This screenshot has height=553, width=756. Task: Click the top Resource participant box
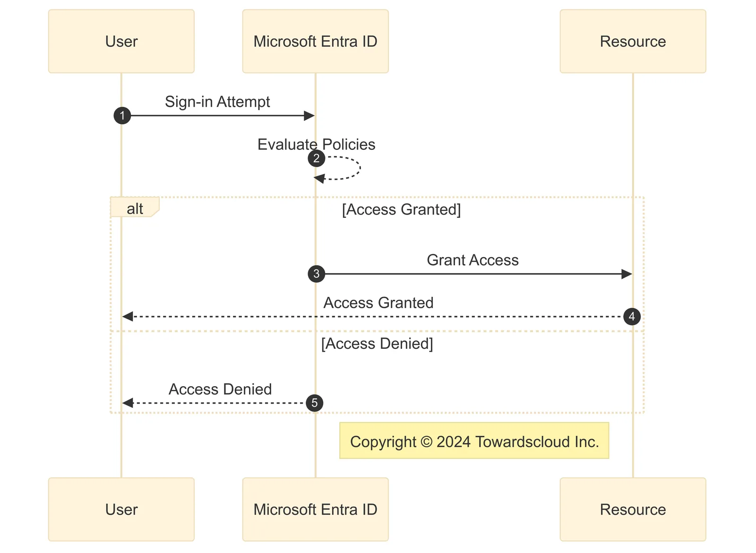[x=633, y=41]
